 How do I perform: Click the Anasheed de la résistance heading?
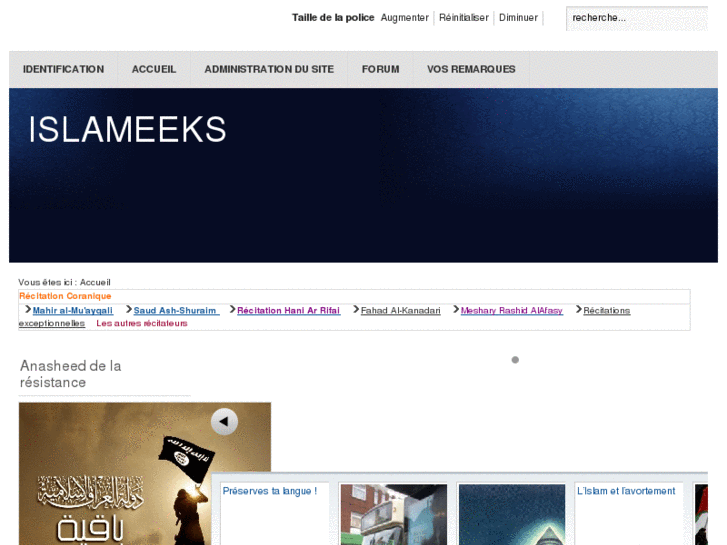[70, 374]
